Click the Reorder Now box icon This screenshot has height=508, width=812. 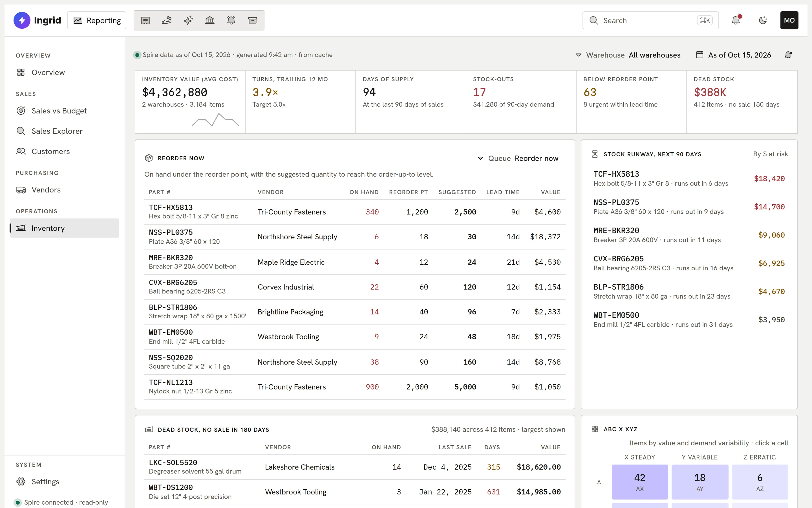[x=149, y=158]
